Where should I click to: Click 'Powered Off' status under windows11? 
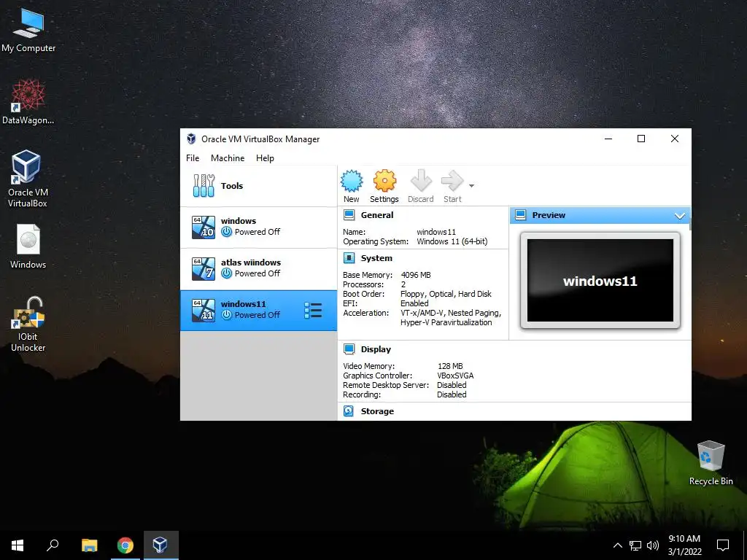click(x=258, y=315)
